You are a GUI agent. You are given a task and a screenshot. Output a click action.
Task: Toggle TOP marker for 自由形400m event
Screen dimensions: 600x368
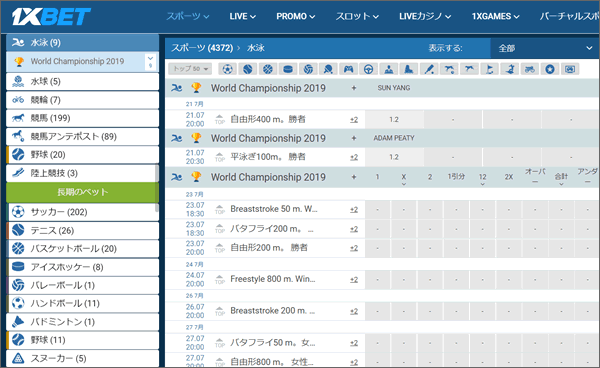point(220,119)
